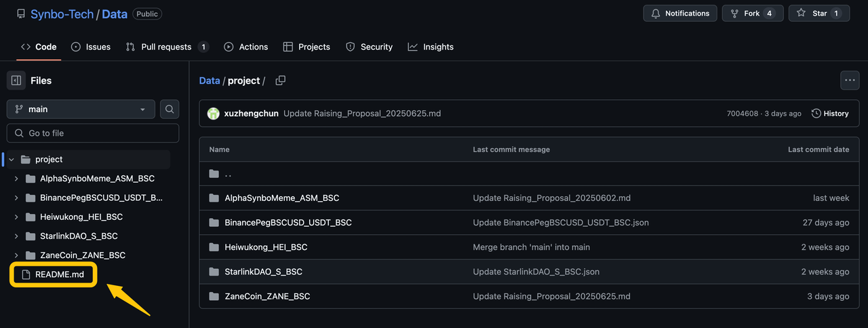Click the Fork count badge 4

[x=769, y=14]
